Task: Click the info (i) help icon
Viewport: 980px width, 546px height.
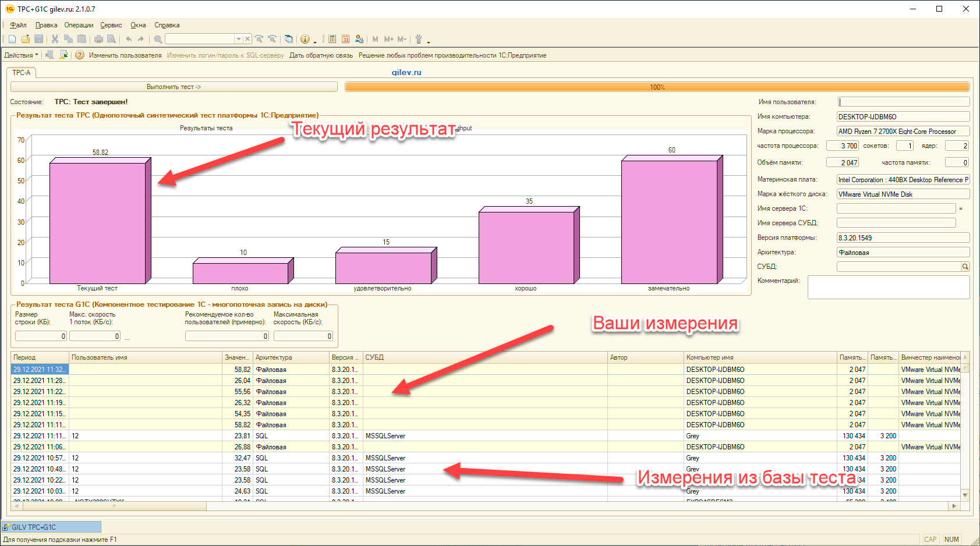Action: pyautogui.click(x=305, y=39)
